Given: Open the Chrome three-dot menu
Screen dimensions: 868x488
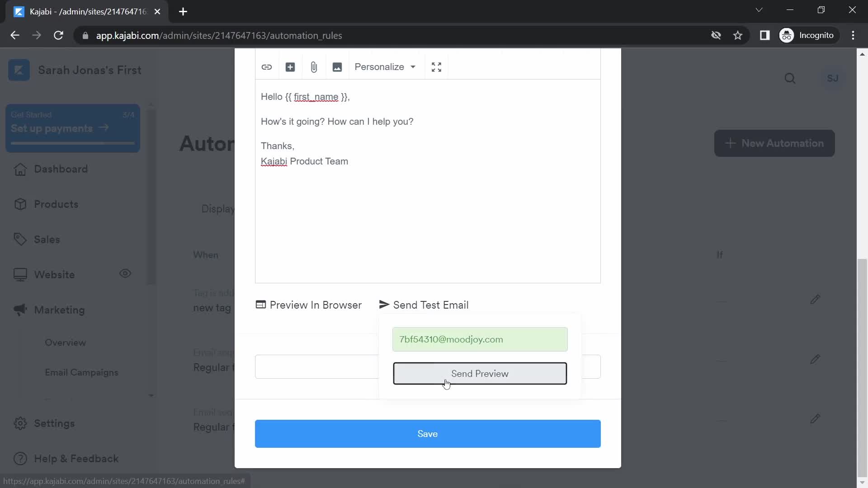Looking at the screenshot, I should 853,35.
